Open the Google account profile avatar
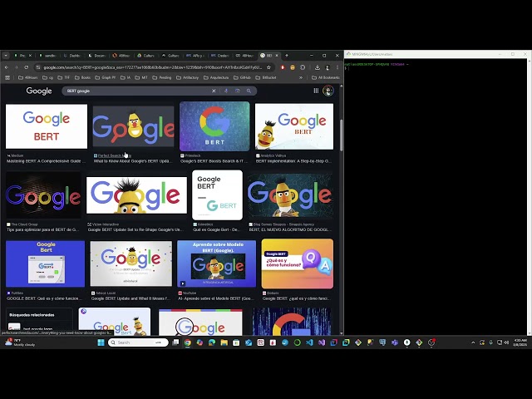 [x=328, y=91]
